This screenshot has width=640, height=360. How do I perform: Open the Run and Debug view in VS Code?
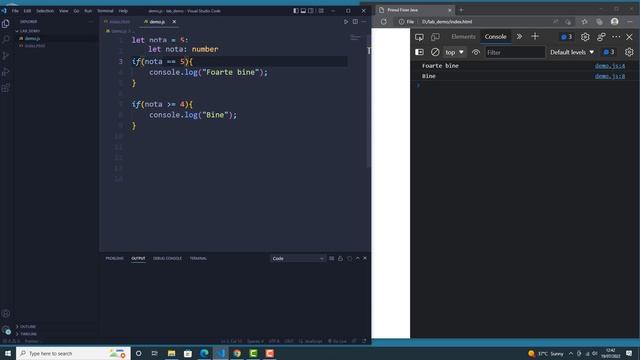(6, 72)
